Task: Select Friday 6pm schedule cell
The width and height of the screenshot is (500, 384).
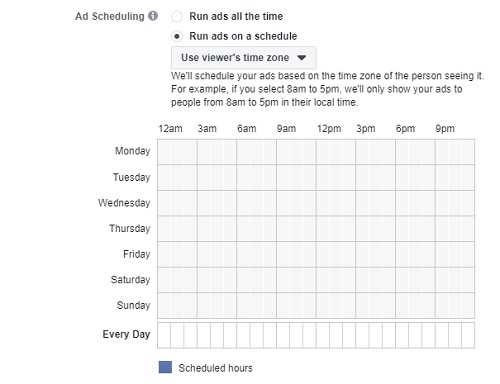Action: (402, 254)
